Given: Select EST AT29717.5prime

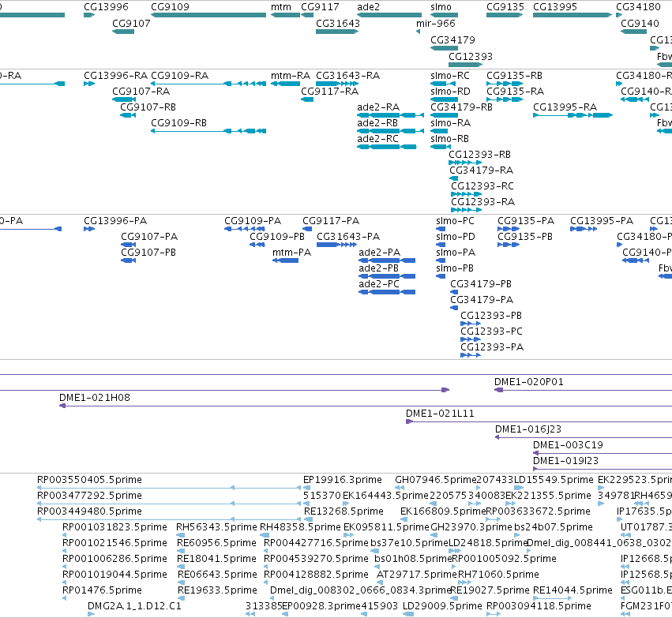Looking at the screenshot, I should [x=380, y=582].
